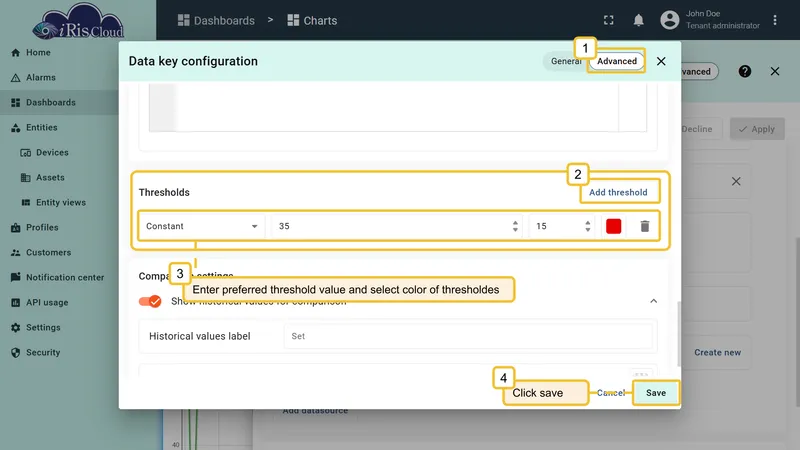Remove the item with the X below Apply
The width and height of the screenshot is (800, 450).
(x=736, y=181)
